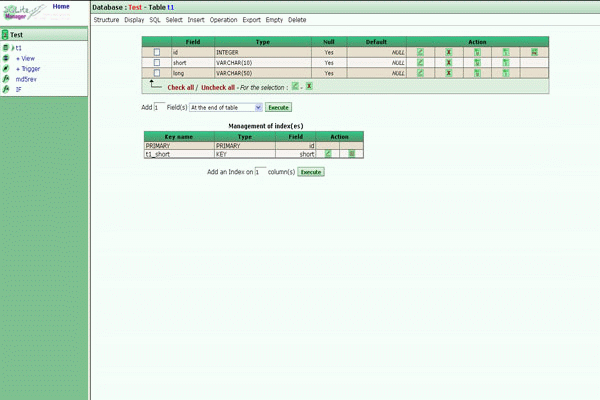Screen dimensions: 600x400
Task: Click the edit icon for selected fields
Action: pos(295,86)
